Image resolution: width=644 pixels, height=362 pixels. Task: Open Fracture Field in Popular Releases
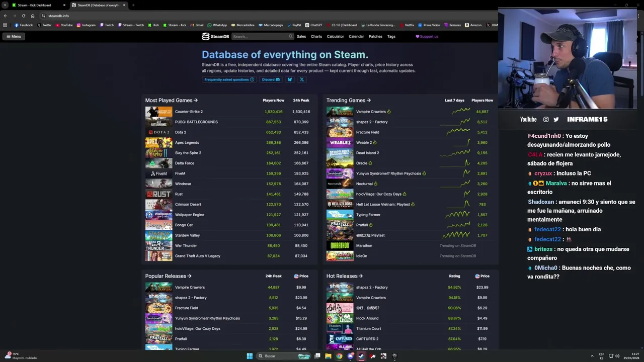pyautogui.click(x=187, y=308)
